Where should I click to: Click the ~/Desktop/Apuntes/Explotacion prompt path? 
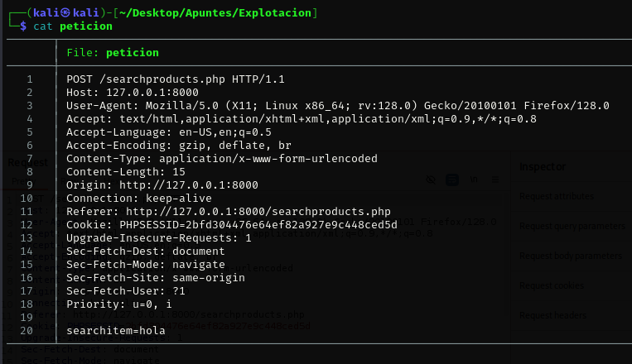[223, 13]
